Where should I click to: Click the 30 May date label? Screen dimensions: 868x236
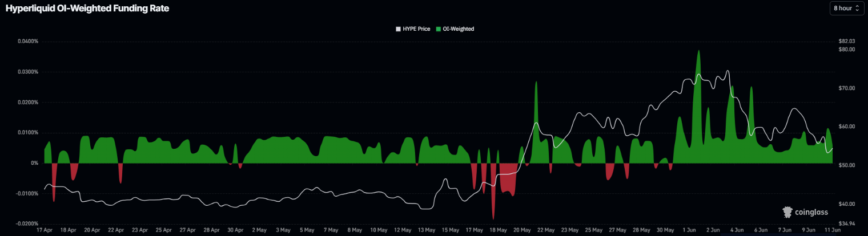pos(665,230)
